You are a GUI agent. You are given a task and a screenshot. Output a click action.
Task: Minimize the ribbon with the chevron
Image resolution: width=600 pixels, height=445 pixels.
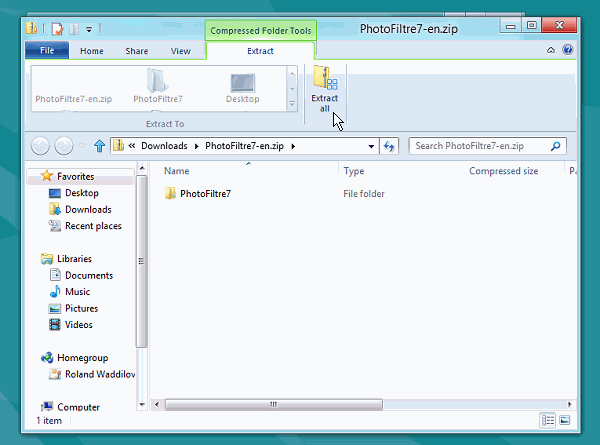click(551, 50)
